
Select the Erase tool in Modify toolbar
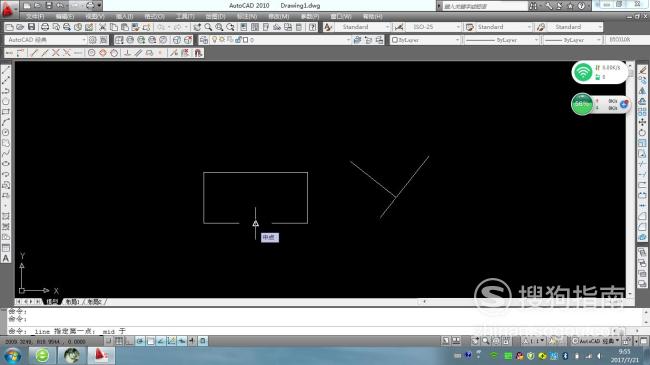pos(642,70)
